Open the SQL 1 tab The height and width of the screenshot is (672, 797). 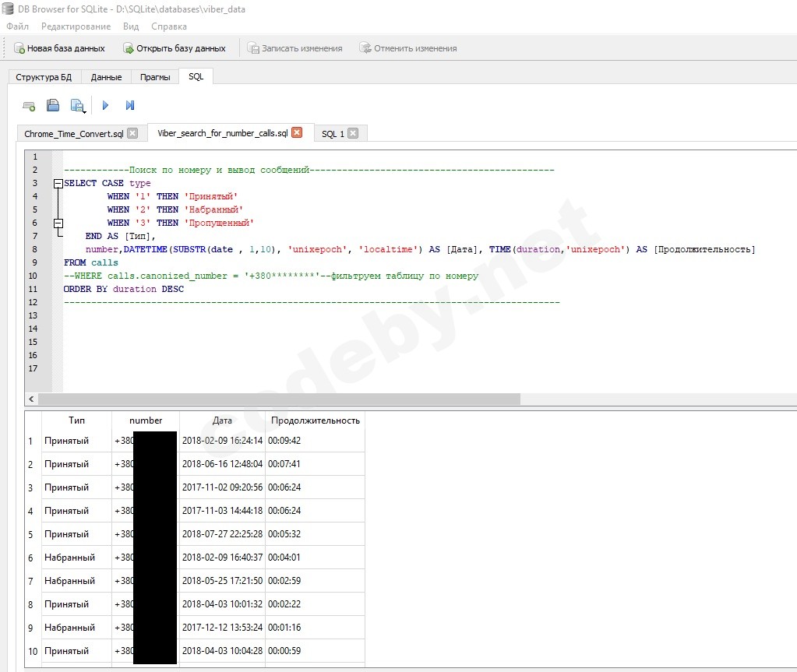(x=333, y=134)
